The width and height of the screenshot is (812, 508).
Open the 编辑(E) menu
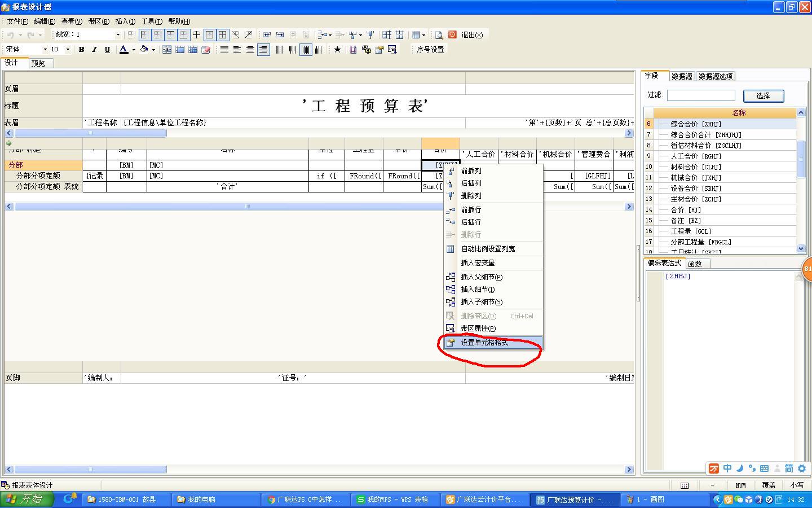(45, 21)
